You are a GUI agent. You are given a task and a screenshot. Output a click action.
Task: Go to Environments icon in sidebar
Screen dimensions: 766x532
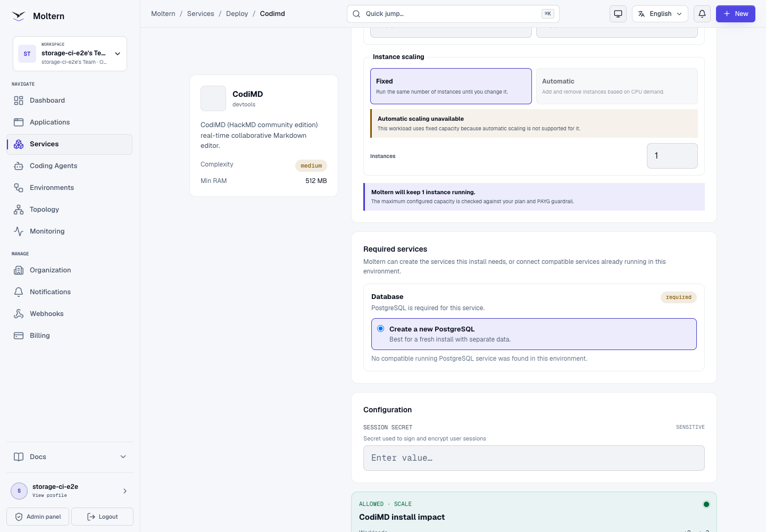tap(19, 188)
